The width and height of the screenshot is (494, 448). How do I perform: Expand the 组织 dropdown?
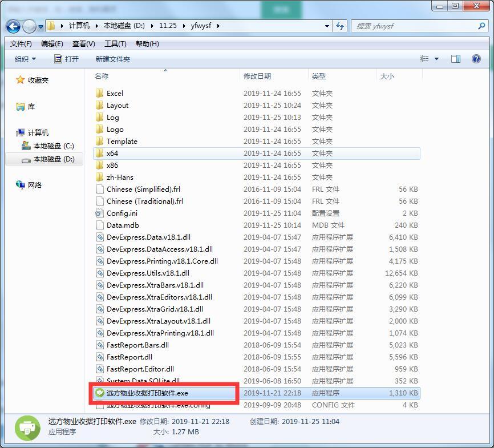coord(25,59)
